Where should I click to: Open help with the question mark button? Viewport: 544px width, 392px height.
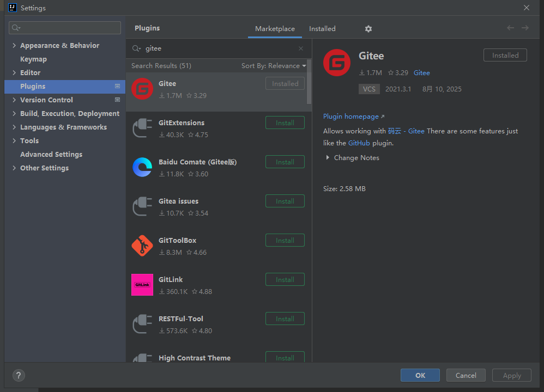(19, 375)
